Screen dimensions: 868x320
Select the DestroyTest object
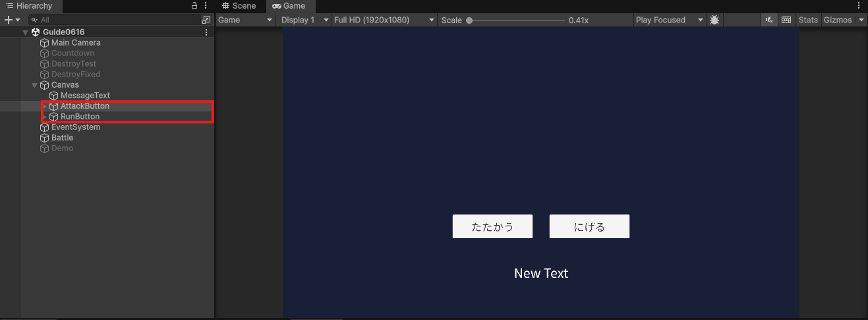(x=74, y=64)
